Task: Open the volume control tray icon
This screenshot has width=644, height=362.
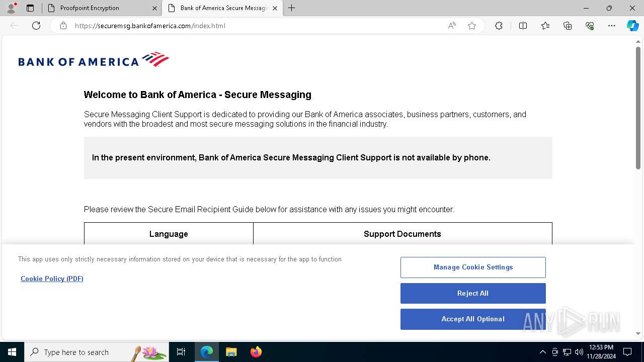Action: 579,352
